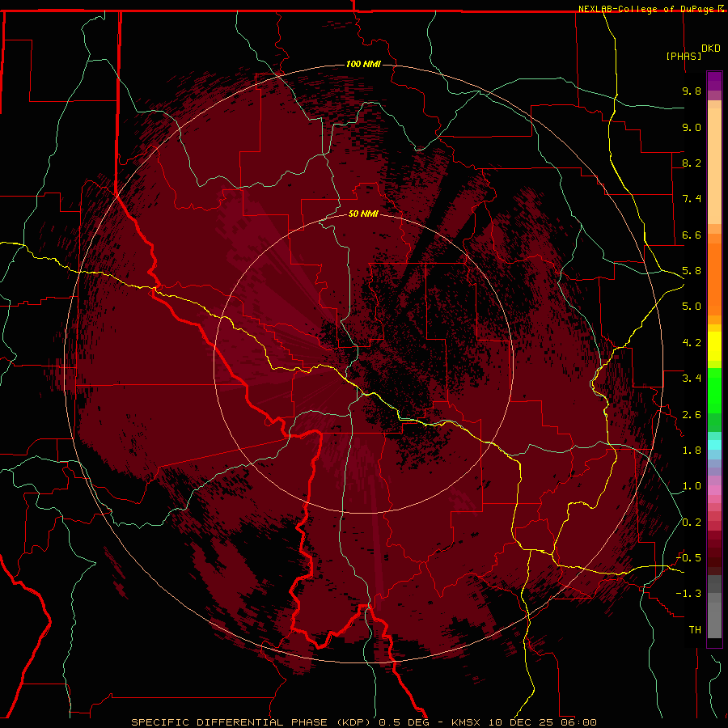Click the -0.5 scale value
The width and height of the screenshot is (728, 728).
(x=688, y=558)
